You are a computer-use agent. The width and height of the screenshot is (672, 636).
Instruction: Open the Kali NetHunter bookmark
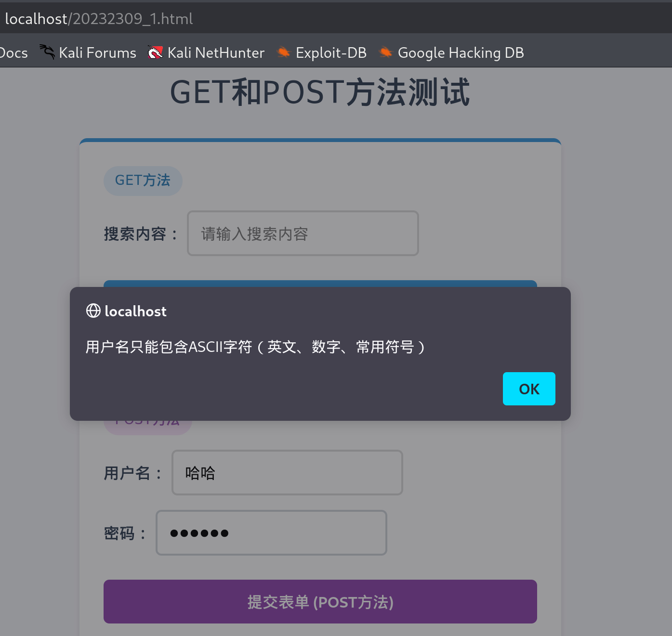click(206, 52)
